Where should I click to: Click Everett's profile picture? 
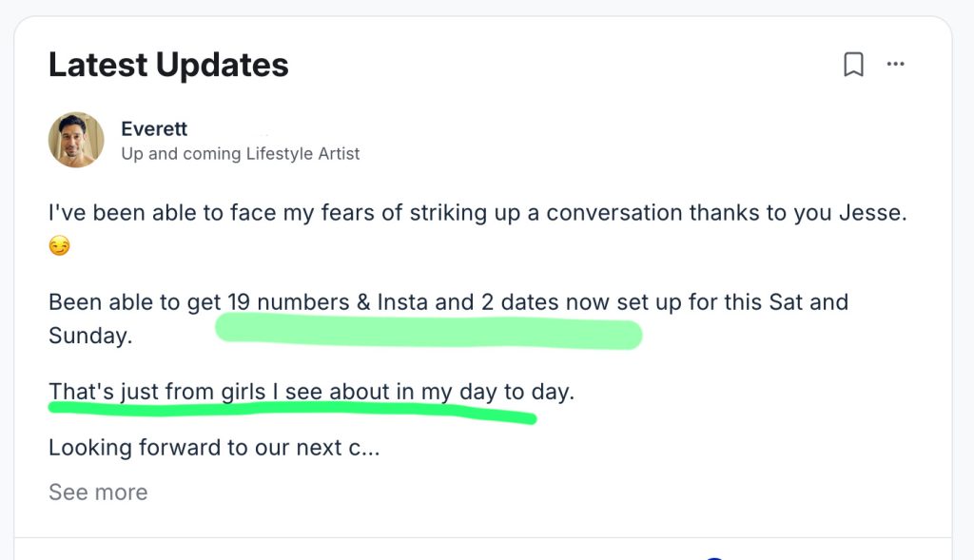(76, 140)
